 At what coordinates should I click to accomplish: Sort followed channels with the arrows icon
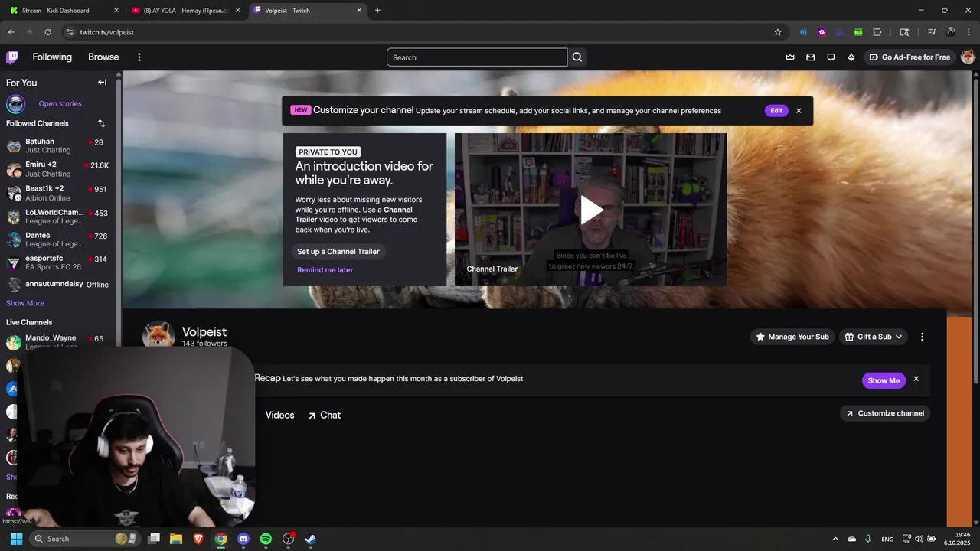click(x=101, y=123)
